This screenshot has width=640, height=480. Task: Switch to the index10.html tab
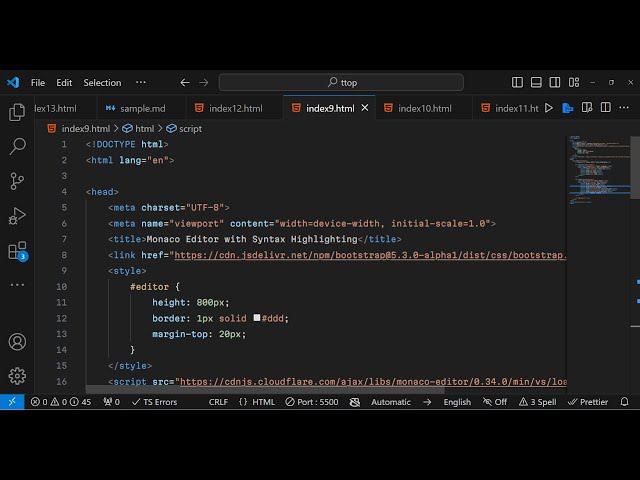(424, 108)
